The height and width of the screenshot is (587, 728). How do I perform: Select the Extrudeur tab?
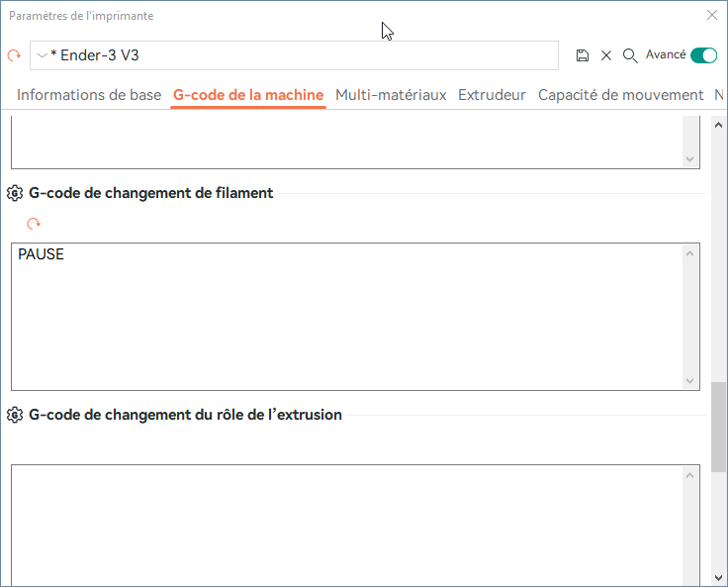point(492,96)
